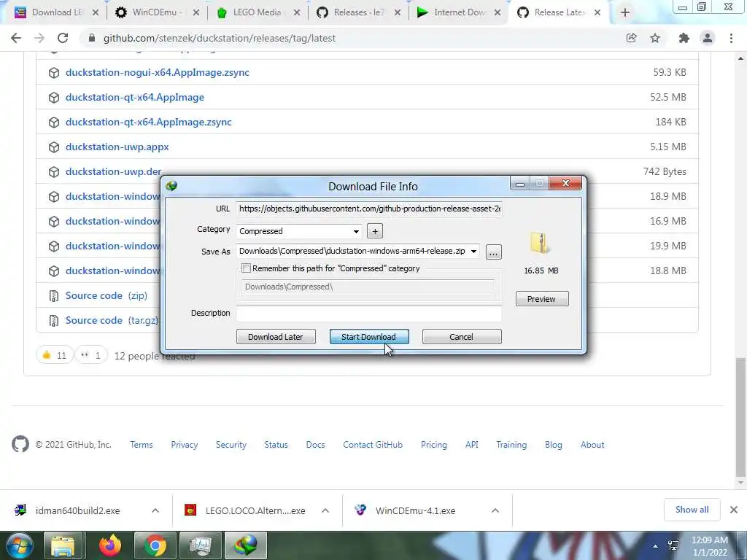Image resolution: width=747 pixels, height=560 pixels.
Task: Open Save As path dropdown arrow
Action: point(473,252)
